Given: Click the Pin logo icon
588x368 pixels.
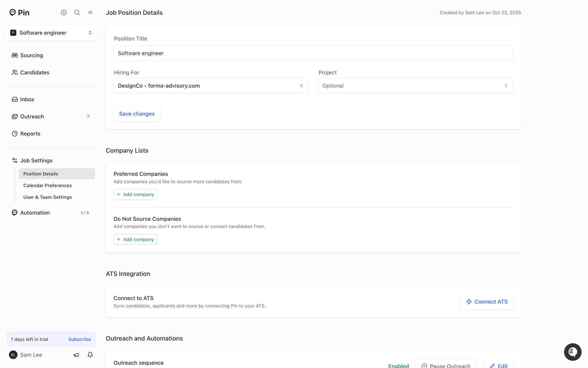Looking at the screenshot, I should 13,12.
